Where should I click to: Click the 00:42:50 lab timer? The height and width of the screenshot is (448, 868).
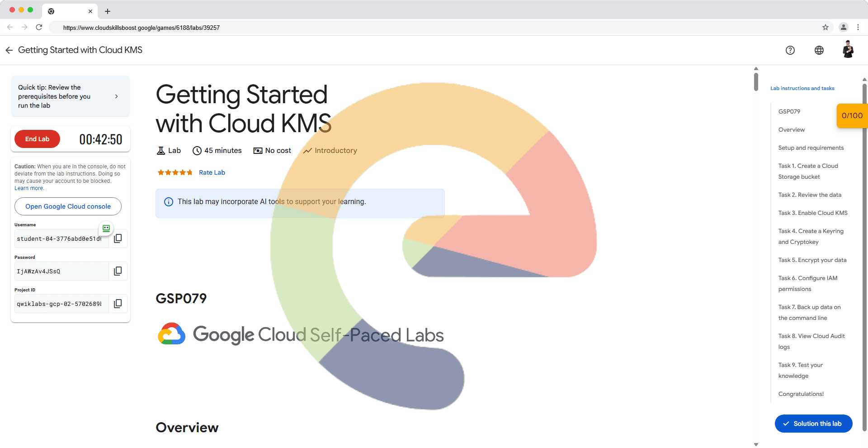(x=101, y=139)
